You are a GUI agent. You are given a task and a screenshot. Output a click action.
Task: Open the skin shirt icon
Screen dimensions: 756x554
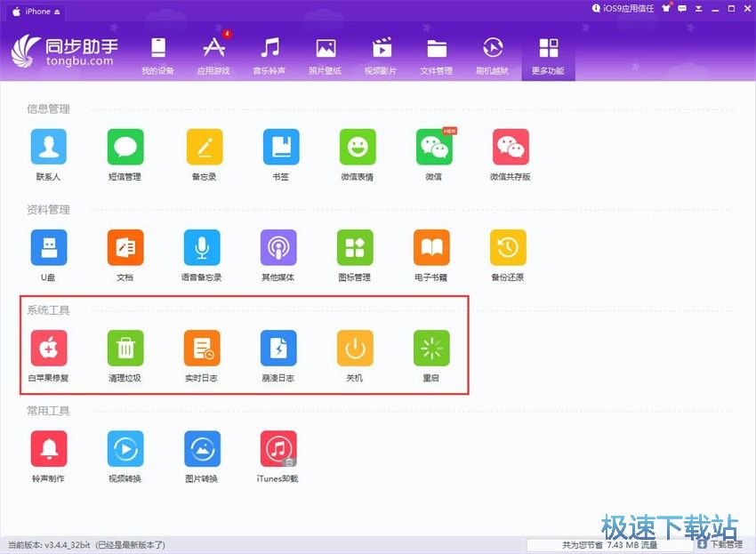coord(666,8)
